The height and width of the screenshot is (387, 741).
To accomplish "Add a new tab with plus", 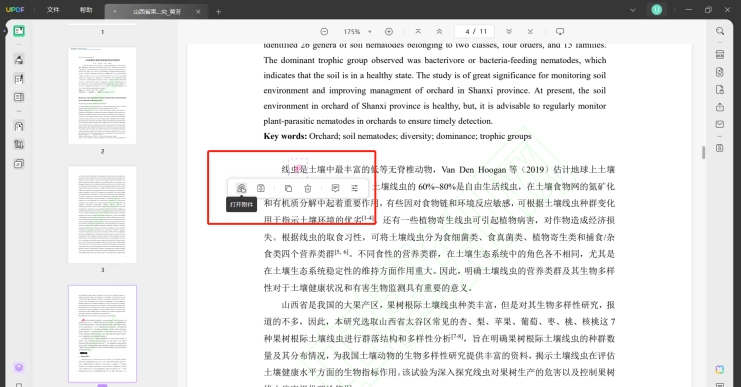I will click(218, 11).
